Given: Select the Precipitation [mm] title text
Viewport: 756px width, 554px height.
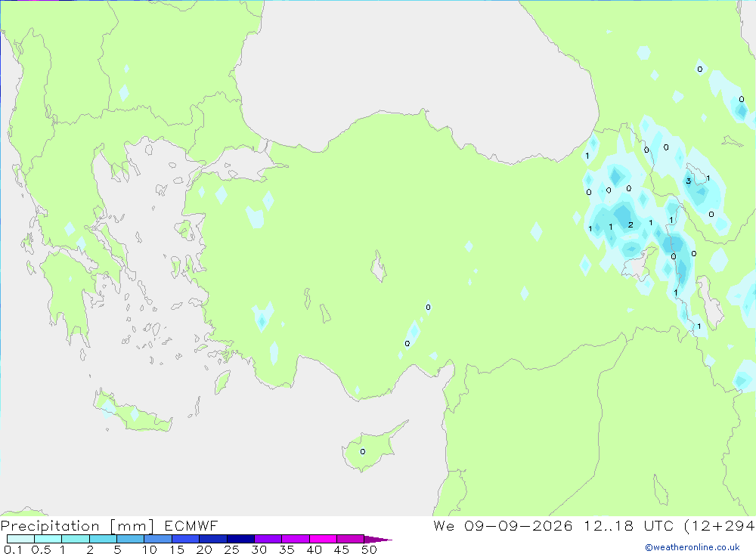Looking at the screenshot, I should 77,526.
